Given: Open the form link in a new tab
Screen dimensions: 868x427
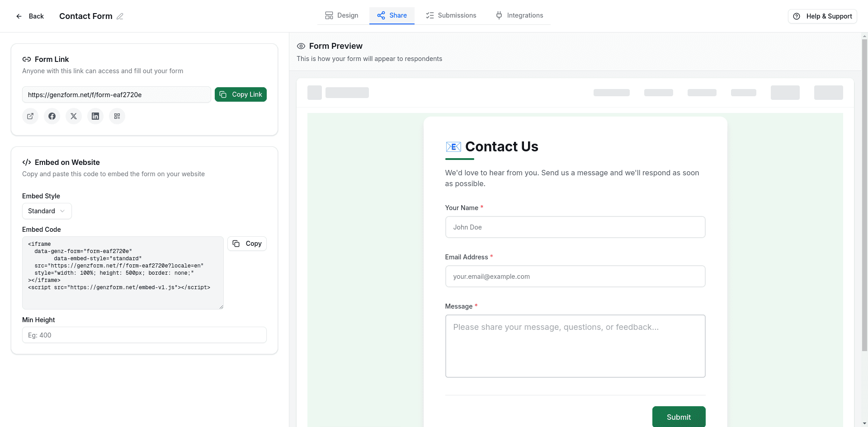Looking at the screenshot, I should tap(30, 116).
